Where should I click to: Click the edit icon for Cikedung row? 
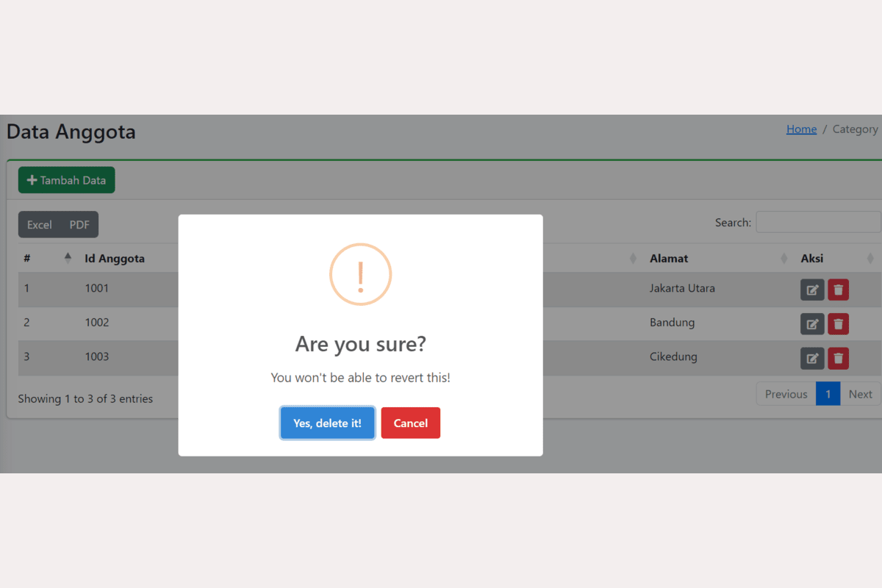pyautogui.click(x=812, y=358)
